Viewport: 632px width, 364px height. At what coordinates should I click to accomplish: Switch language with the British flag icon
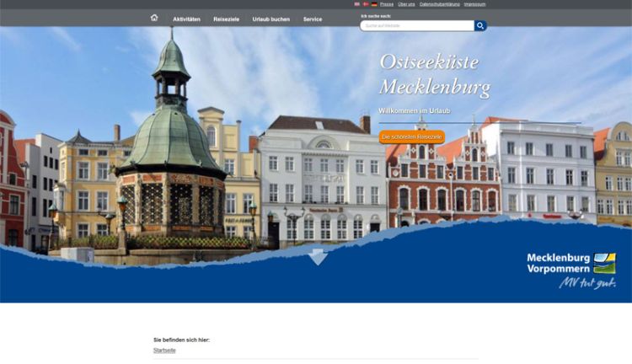356,4
